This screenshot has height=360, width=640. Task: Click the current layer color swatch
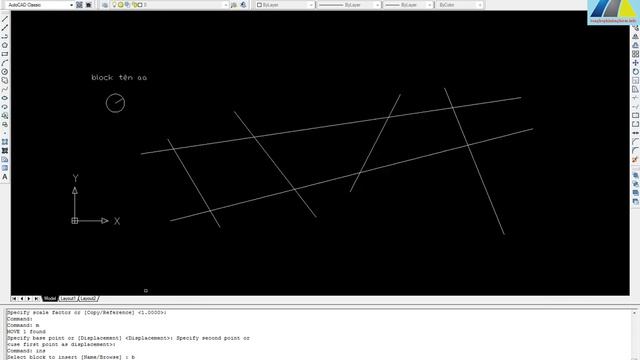[140, 5]
